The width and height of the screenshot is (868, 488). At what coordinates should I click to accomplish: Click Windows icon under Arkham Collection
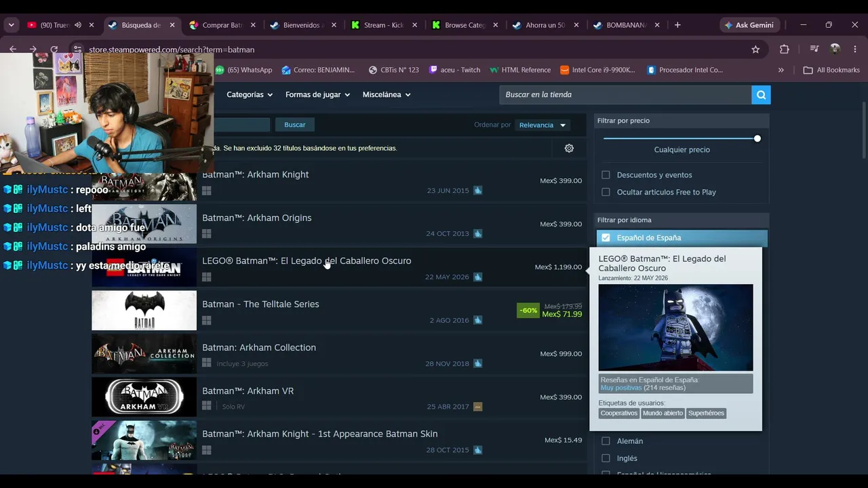pos(207,364)
